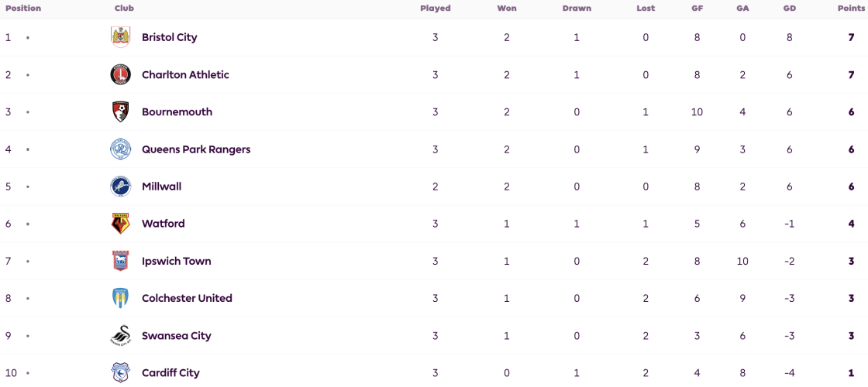Viewport: 868px width, 387px height.
Task: Click the Charlton Athletic club badge
Action: [120, 74]
